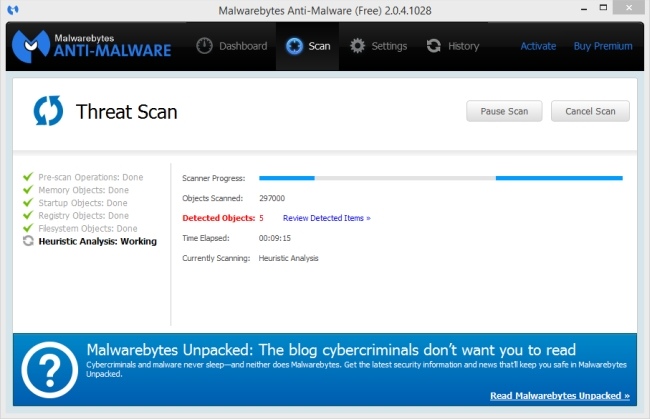Cancel the running scan
Image resolution: width=650 pixels, height=419 pixels.
590,111
